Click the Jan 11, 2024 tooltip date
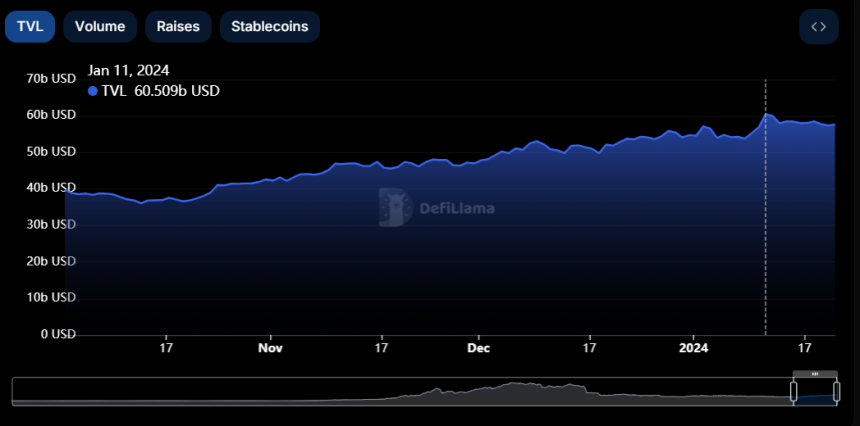 pos(129,70)
